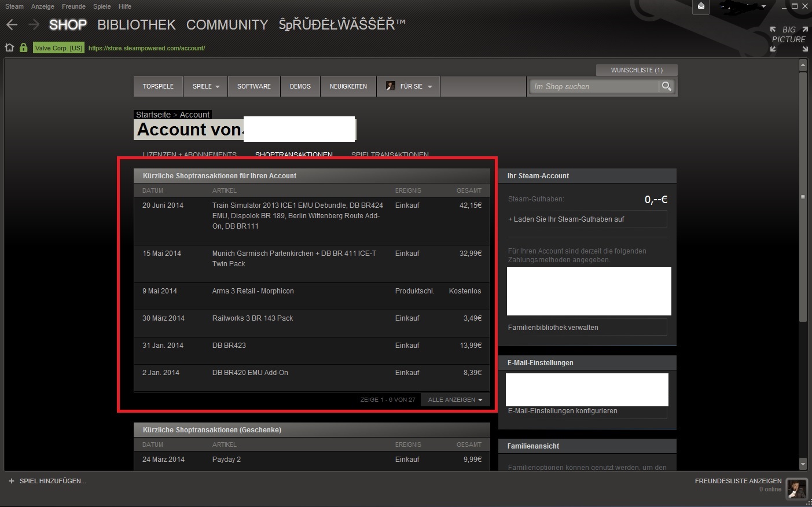This screenshot has height=507, width=812.
Task: Select DB BR420 EMU Add-On
Action: (x=250, y=373)
